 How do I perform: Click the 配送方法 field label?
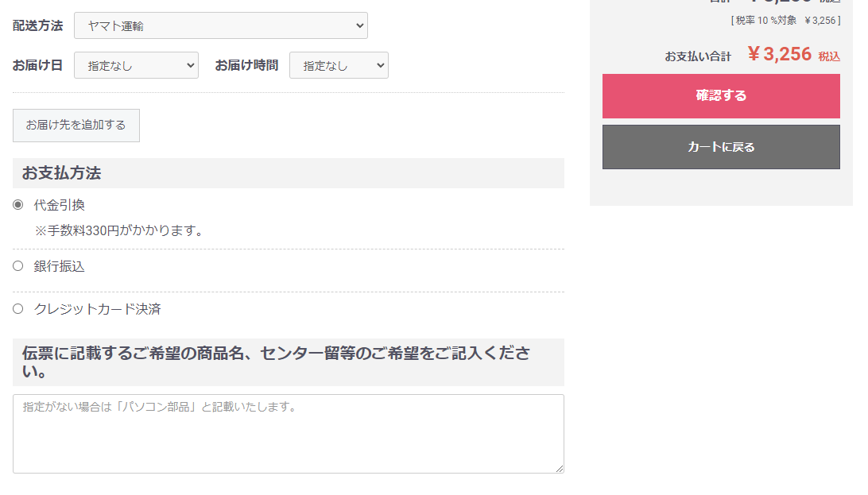(37, 26)
